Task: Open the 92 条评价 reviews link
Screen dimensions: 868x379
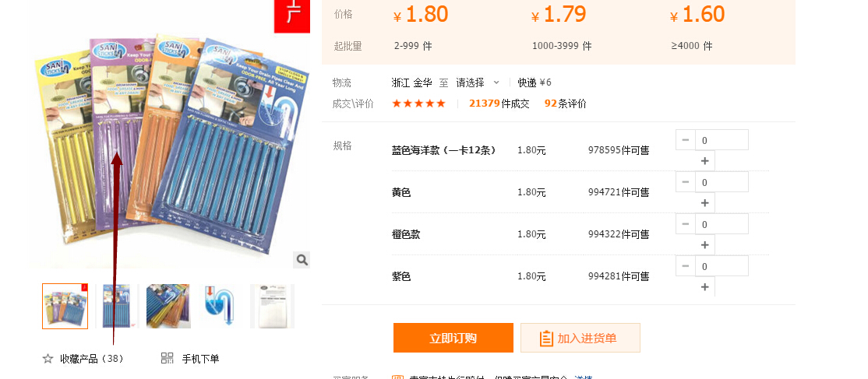Action: coord(565,104)
